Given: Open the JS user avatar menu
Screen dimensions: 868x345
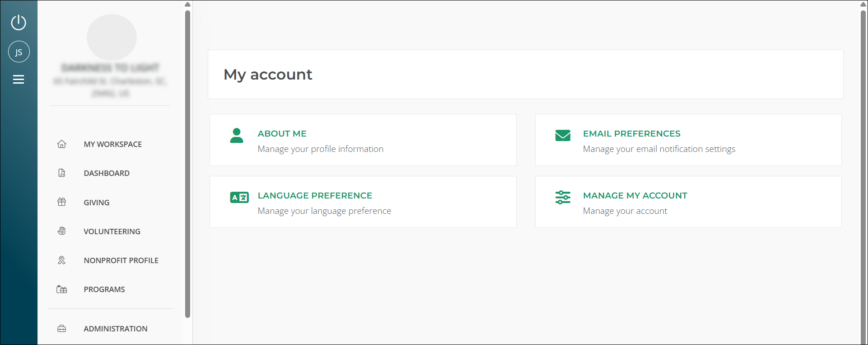Looking at the screenshot, I should pyautogui.click(x=19, y=52).
